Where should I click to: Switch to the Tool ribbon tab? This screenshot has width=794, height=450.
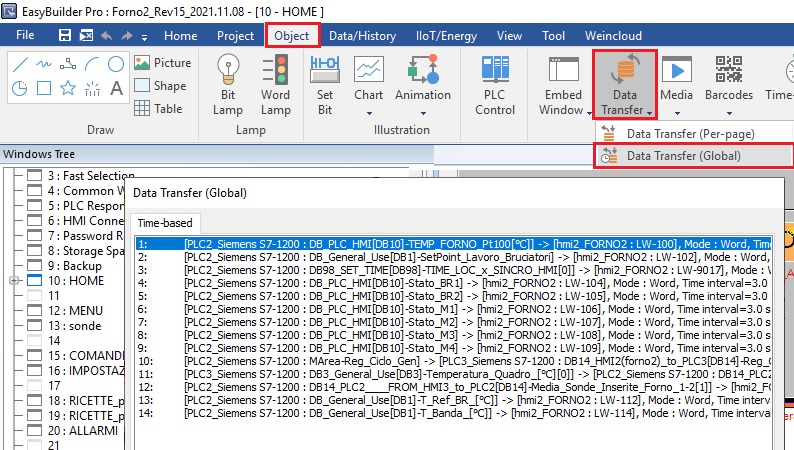[x=553, y=36]
